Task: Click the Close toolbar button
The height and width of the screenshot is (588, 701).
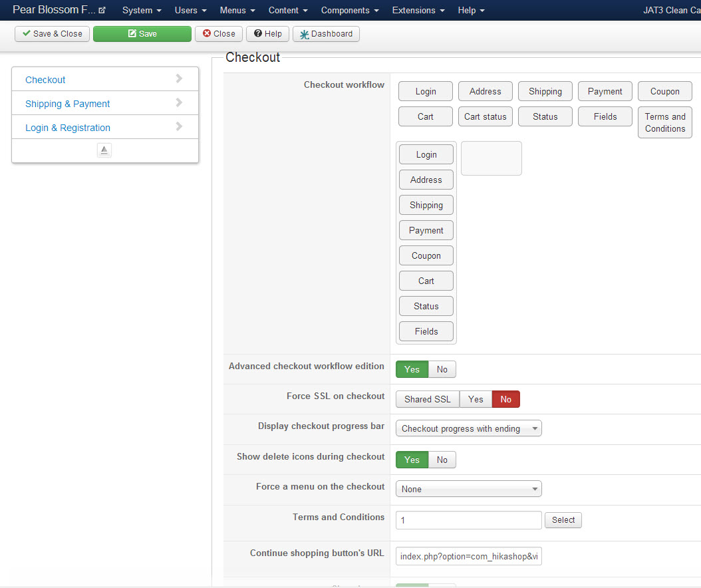Action: 219,34
